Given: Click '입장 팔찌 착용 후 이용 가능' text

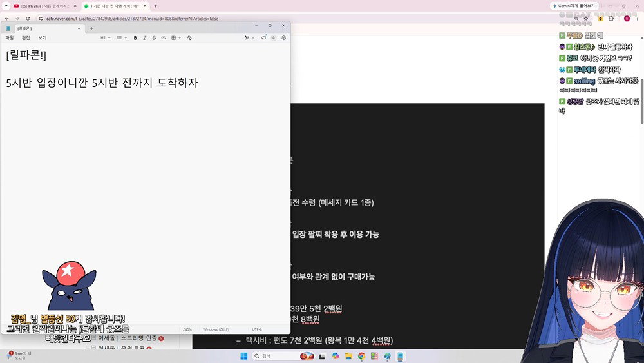Looking at the screenshot, I should click(336, 234).
